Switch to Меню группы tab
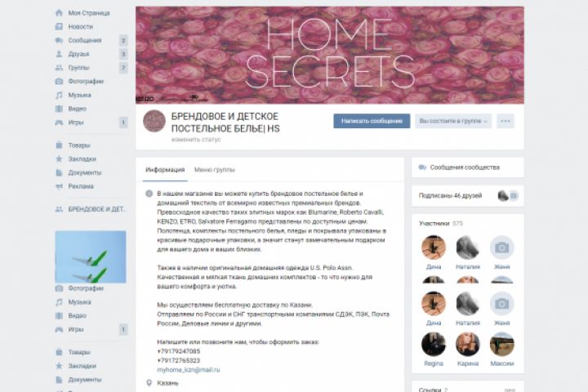Image resolution: width=588 pixels, height=392 pixels. click(x=215, y=170)
